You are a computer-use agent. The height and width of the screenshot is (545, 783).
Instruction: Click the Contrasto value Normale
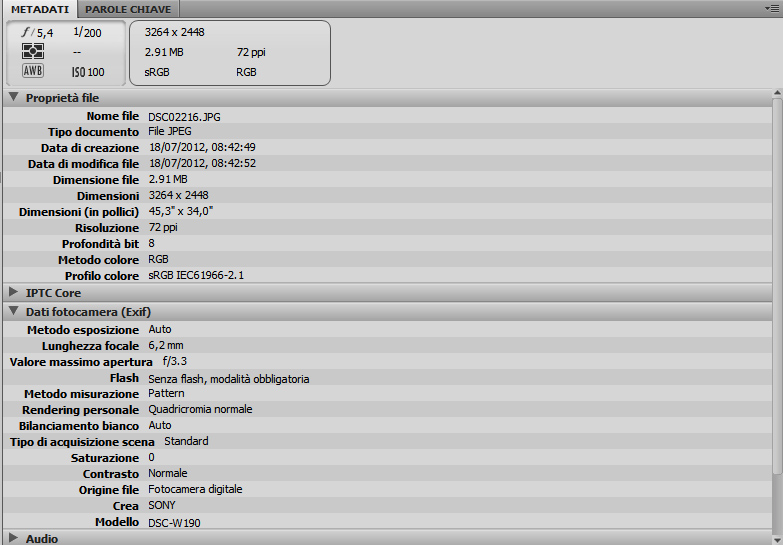point(168,473)
